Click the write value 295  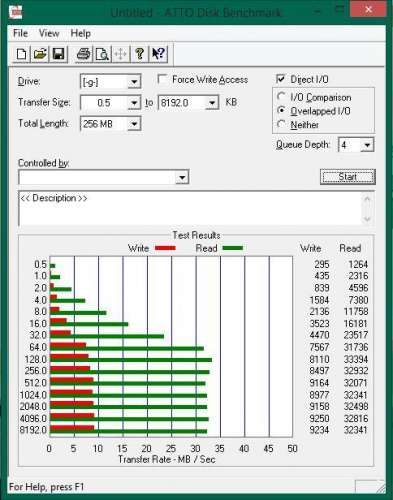(x=322, y=264)
